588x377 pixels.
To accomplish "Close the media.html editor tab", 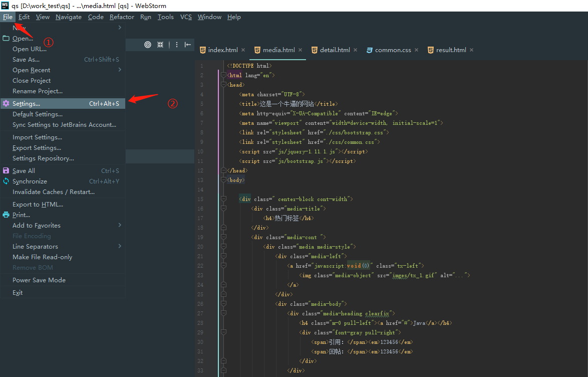I will (300, 50).
